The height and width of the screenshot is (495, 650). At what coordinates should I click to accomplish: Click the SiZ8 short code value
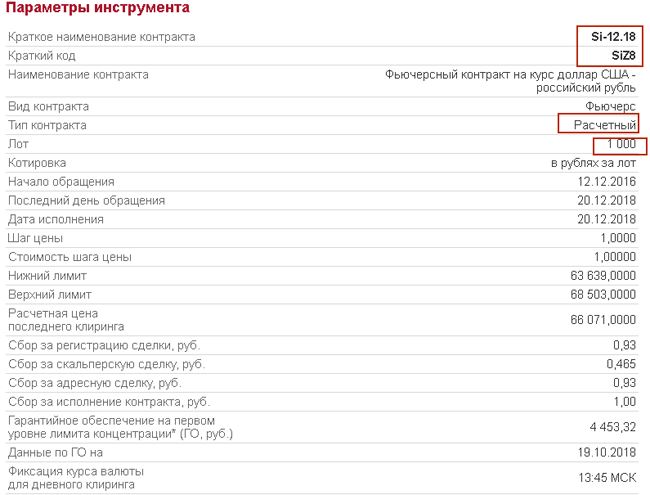click(623, 56)
